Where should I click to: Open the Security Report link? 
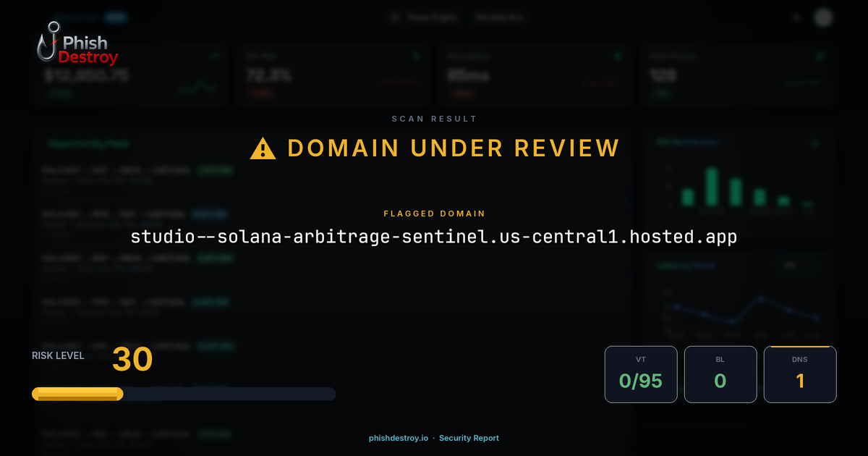click(469, 438)
